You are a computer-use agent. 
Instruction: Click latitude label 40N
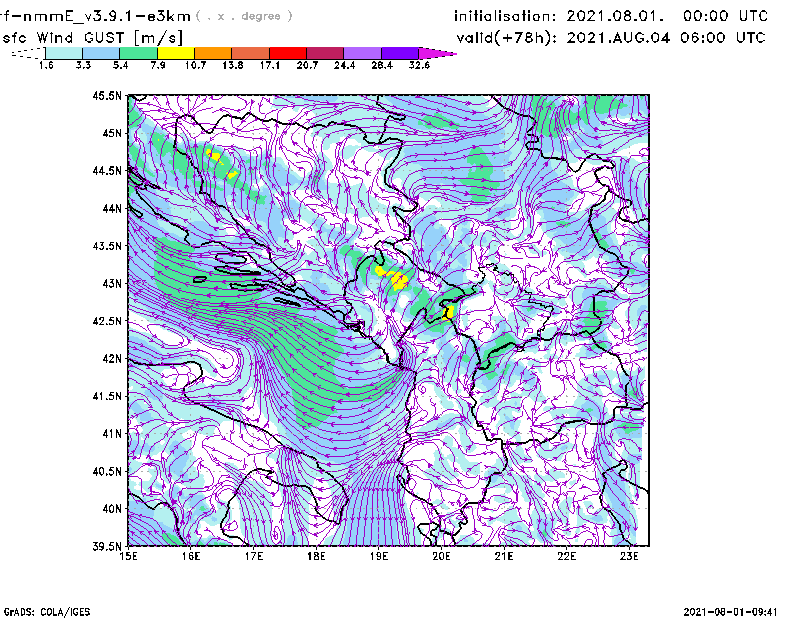click(112, 509)
